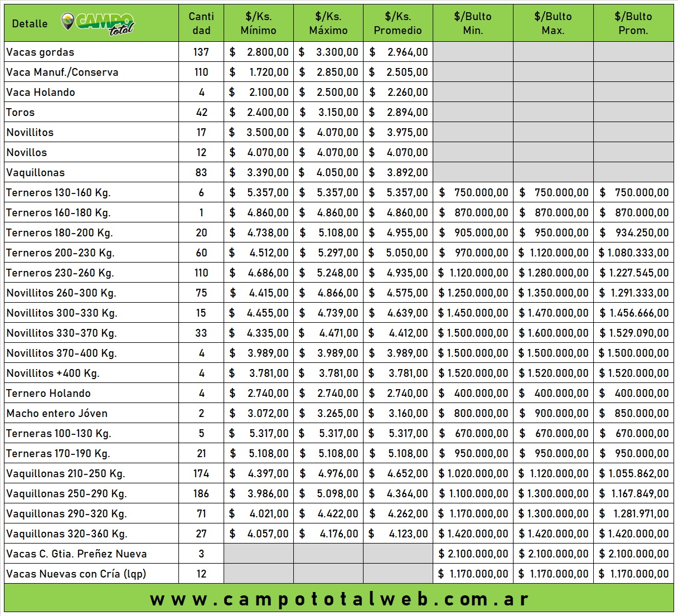The image size is (678, 616).
Task: Click the $/Bulto Prom. column header
Action: coord(633,23)
